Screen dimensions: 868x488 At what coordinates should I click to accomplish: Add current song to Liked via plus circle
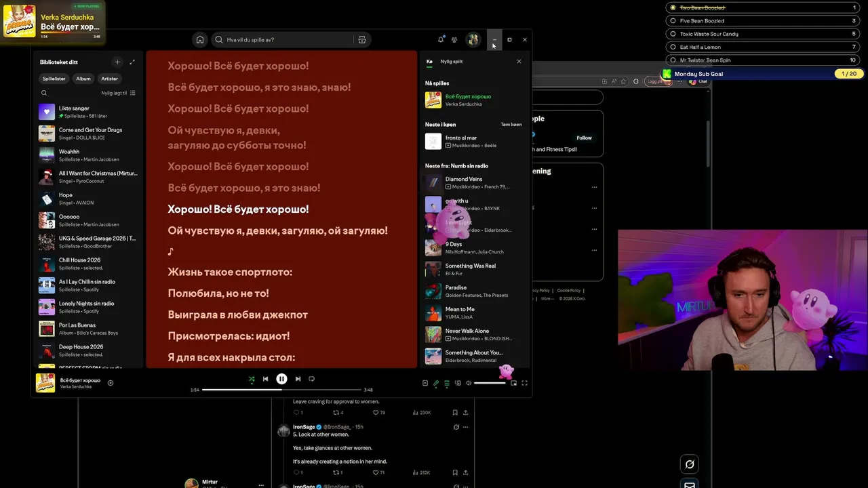(x=111, y=383)
